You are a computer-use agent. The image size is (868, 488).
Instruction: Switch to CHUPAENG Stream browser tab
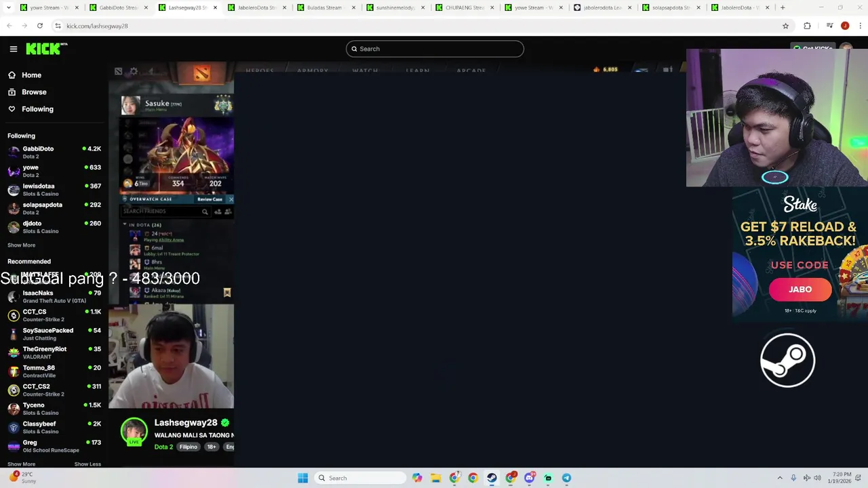tap(464, 7)
